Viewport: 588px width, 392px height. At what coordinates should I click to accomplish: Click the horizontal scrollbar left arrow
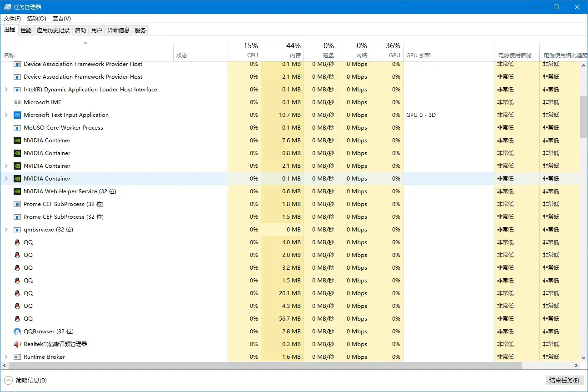coord(5,366)
